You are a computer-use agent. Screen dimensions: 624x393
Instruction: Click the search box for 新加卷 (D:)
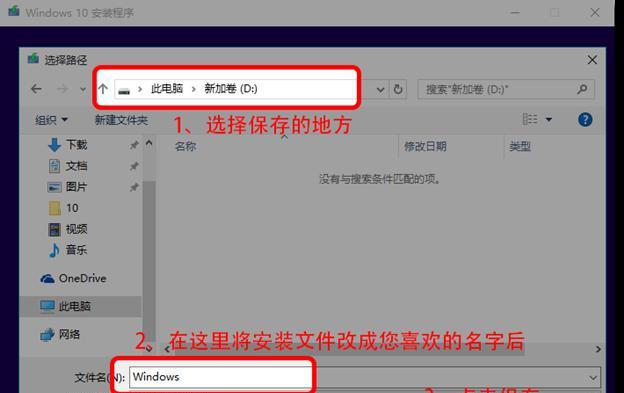506,89
